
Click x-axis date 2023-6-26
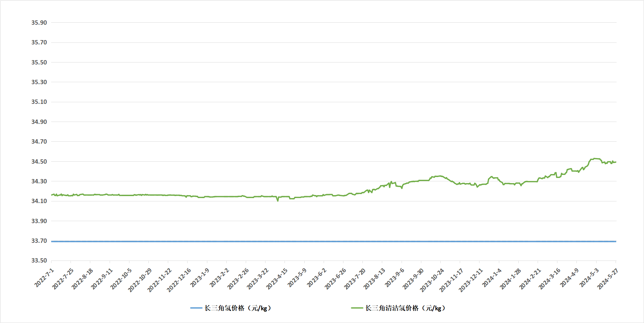click(x=335, y=279)
